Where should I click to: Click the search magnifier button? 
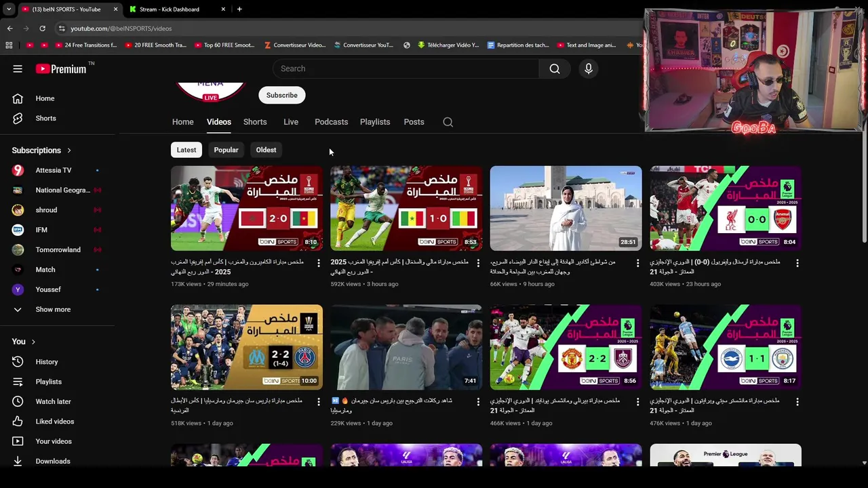555,68
